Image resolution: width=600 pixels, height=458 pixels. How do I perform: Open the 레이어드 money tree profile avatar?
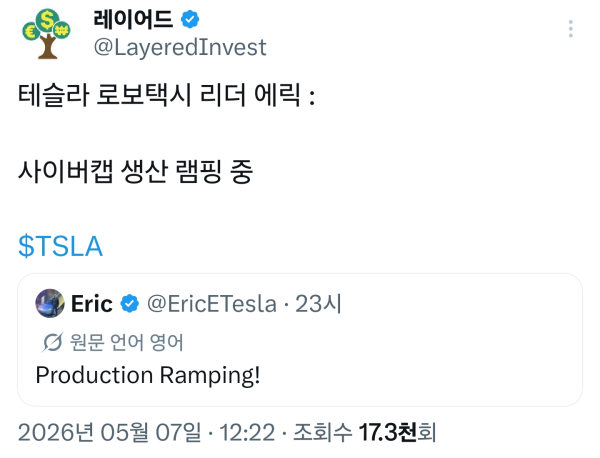47,34
